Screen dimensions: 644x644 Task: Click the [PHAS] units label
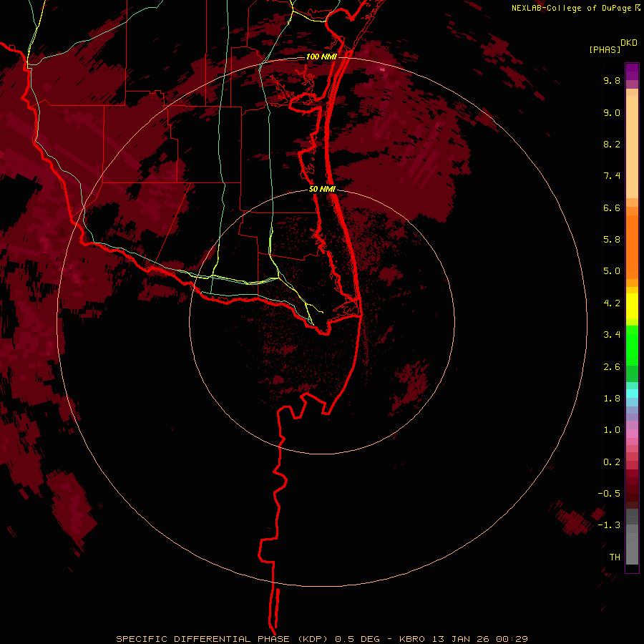pyautogui.click(x=605, y=49)
